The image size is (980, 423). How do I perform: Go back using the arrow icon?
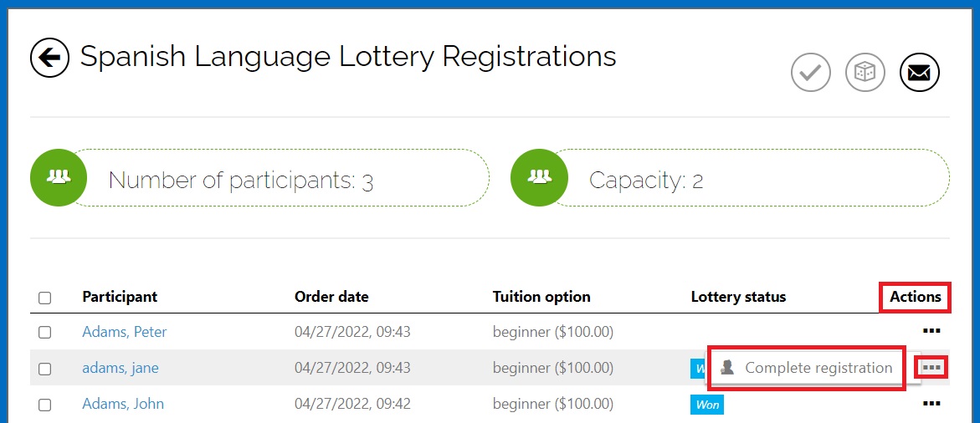coord(49,58)
